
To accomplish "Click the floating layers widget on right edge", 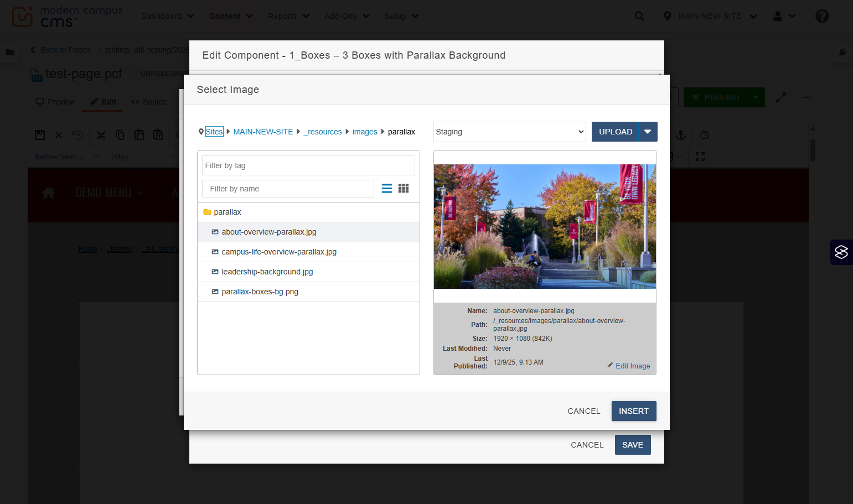I will (841, 252).
